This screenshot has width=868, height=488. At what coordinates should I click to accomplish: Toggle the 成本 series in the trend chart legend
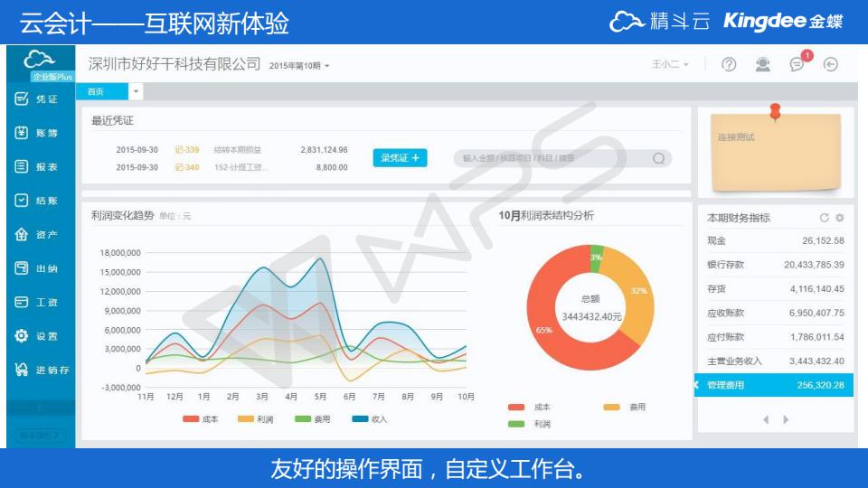pos(201,419)
